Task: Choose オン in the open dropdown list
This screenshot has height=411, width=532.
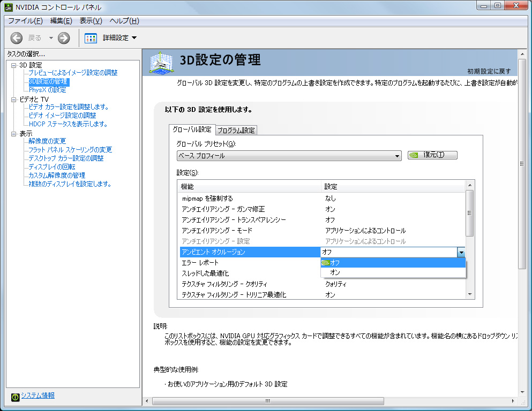Action: point(393,272)
